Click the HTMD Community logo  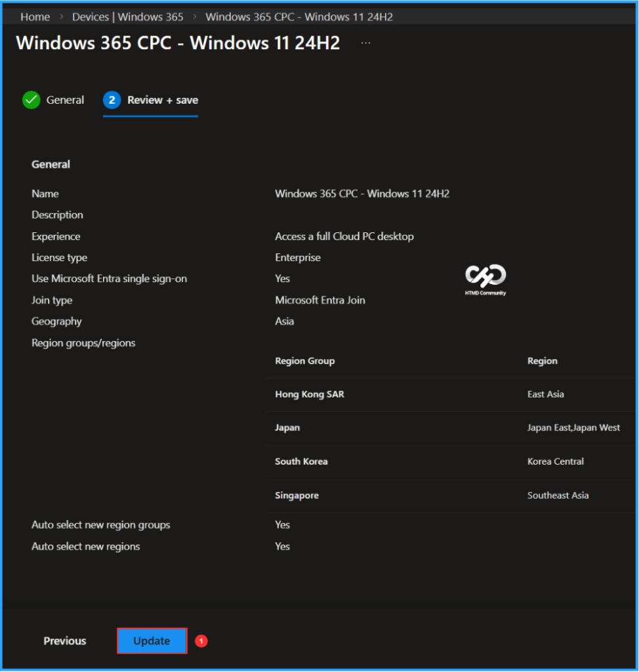(x=485, y=277)
